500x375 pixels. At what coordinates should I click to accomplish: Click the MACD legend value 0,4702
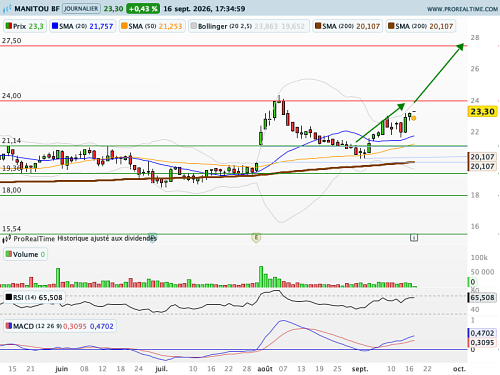(x=102, y=326)
